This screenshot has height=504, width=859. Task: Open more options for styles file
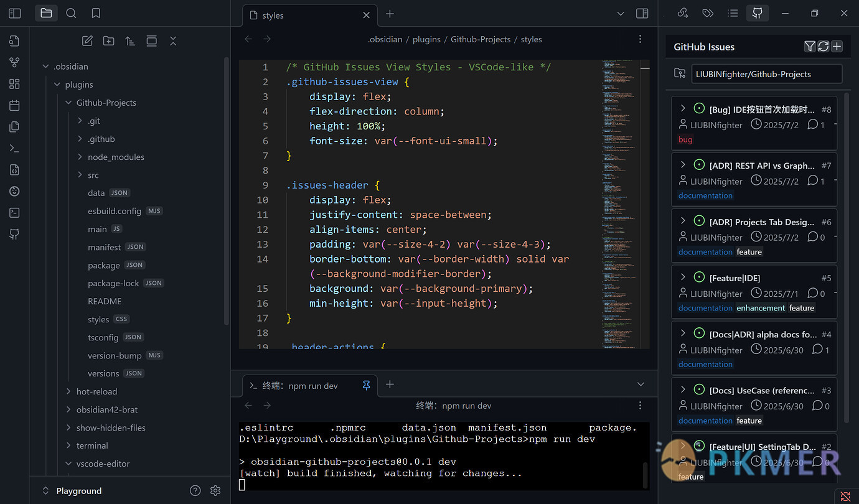[641, 39]
